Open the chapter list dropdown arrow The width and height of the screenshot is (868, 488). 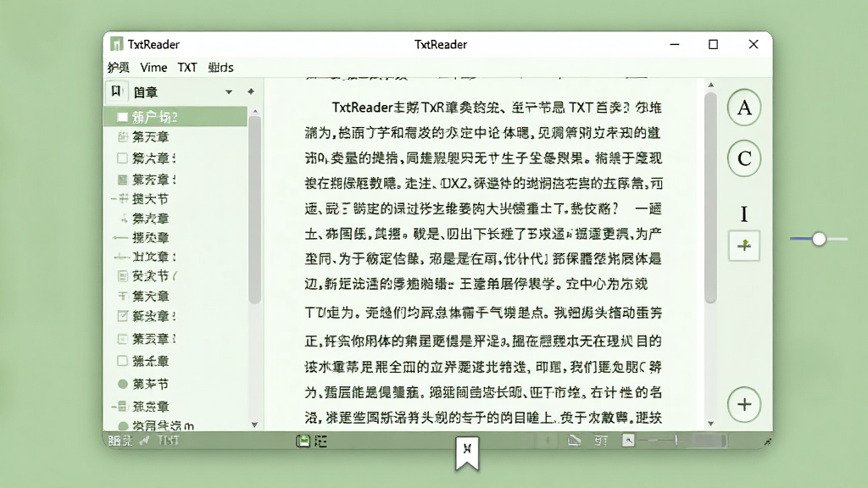point(229,91)
